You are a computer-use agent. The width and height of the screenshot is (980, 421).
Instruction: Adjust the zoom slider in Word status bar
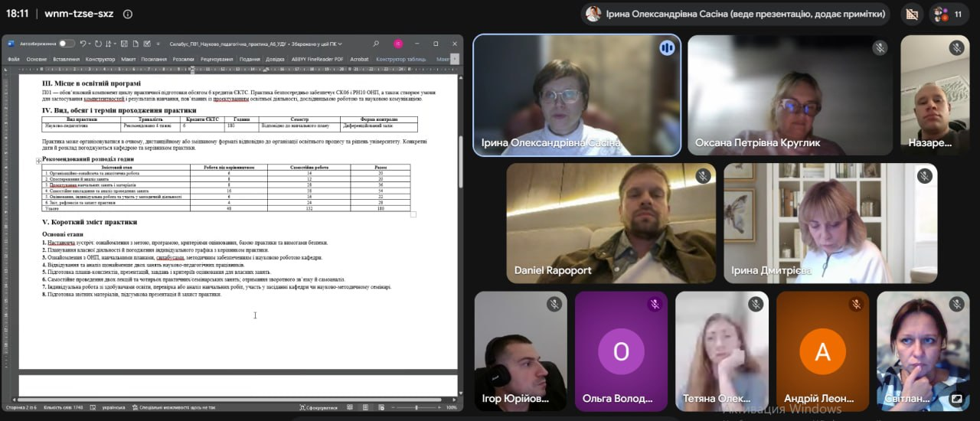(x=416, y=407)
